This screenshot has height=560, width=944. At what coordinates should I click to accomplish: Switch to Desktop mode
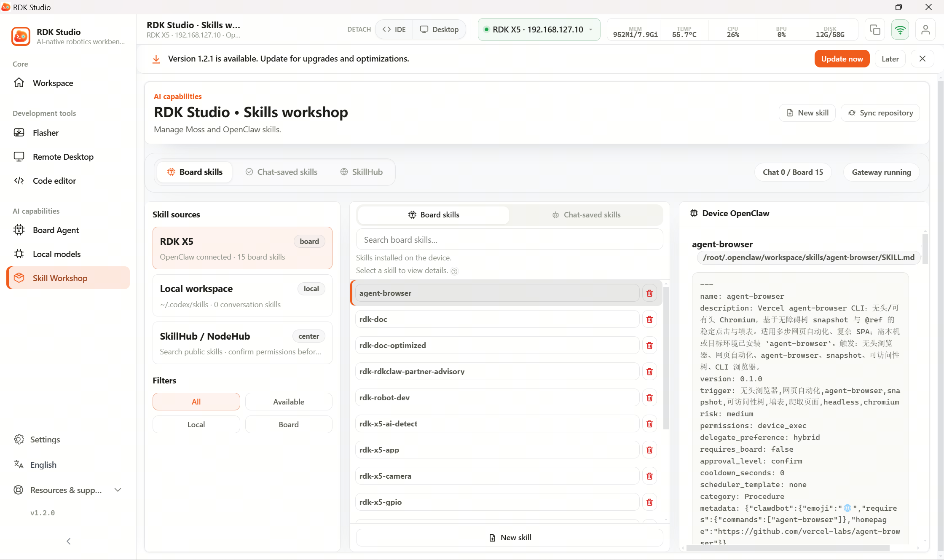click(439, 29)
